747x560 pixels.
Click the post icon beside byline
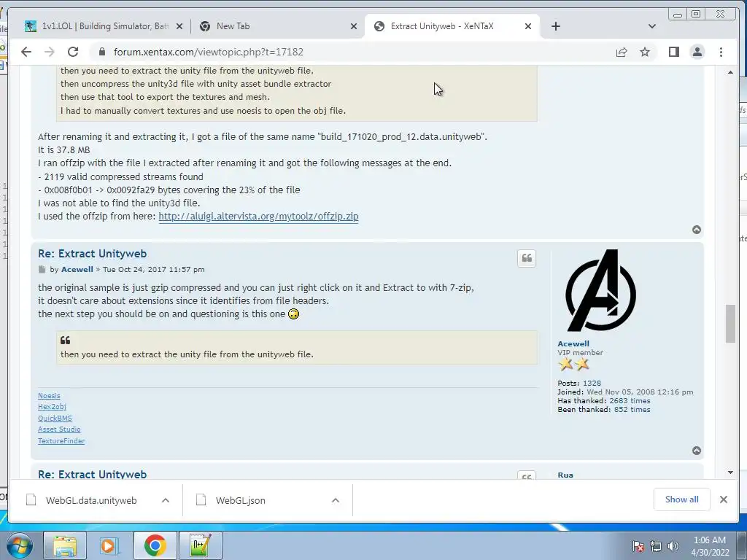[x=42, y=270]
